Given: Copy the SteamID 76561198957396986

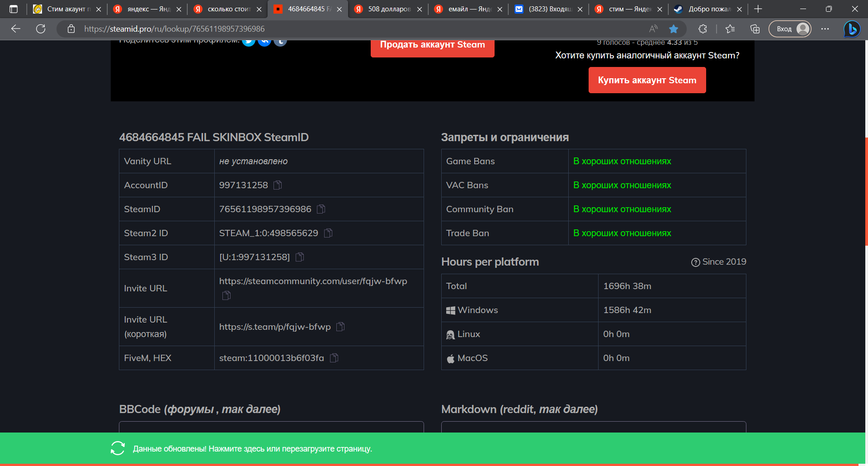Looking at the screenshot, I should coord(321,209).
